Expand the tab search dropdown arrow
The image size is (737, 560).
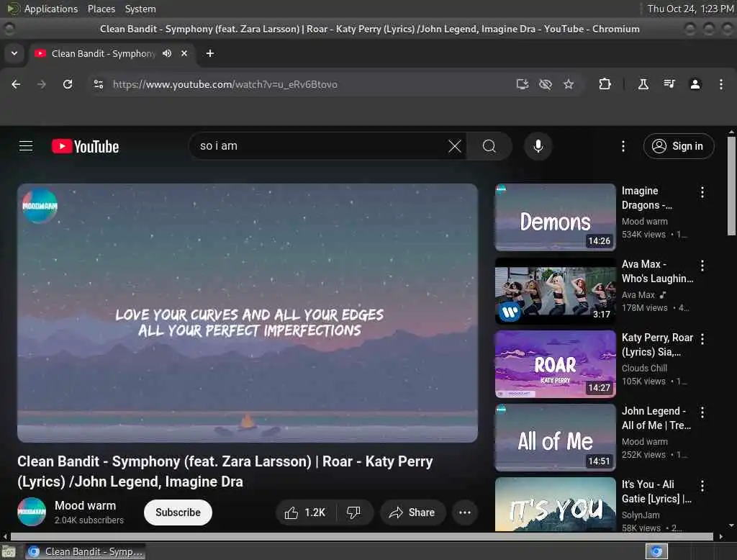(x=14, y=53)
